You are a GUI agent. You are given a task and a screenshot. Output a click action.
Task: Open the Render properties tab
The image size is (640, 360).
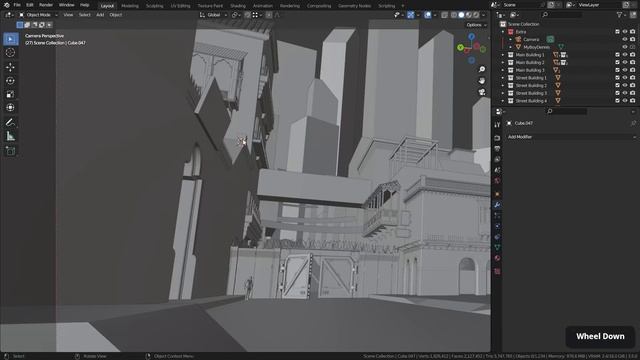497,138
